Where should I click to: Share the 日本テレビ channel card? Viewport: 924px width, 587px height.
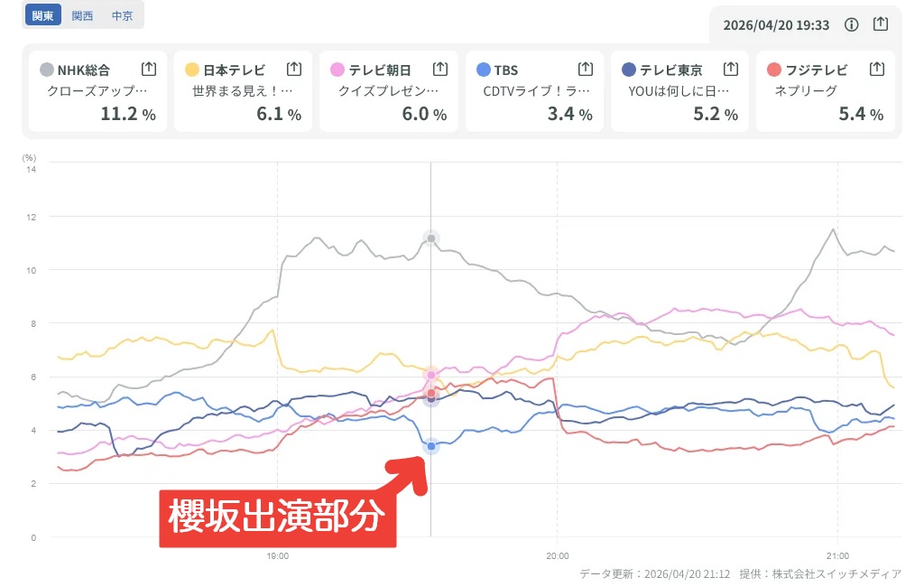pos(294,69)
